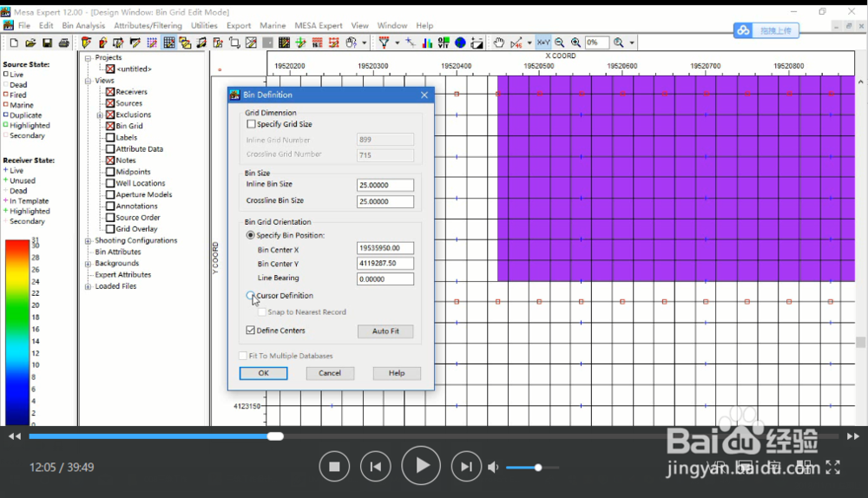Click the Save disk toolbar icon
The height and width of the screenshot is (498, 868).
[x=47, y=43]
